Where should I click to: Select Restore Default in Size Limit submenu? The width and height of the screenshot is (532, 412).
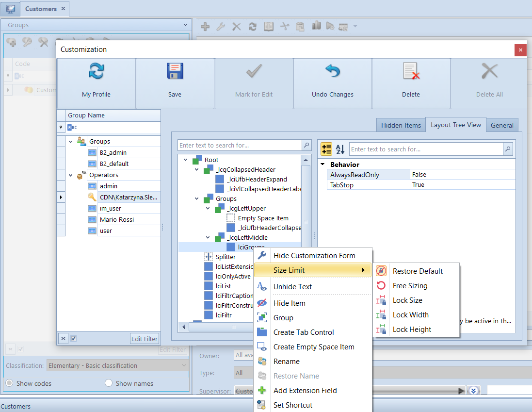click(416, 271)
